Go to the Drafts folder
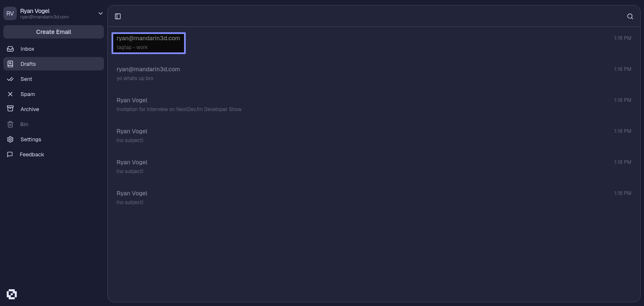 point(28,64)
